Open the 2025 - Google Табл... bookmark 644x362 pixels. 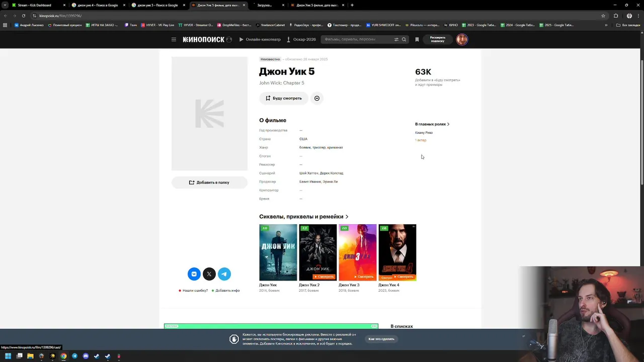pos(556,25)
